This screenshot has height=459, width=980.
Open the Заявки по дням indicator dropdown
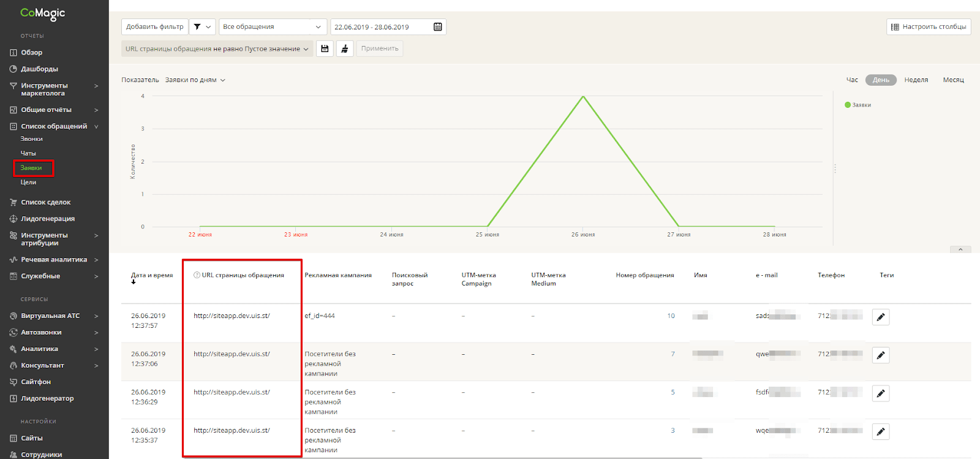[x=195, y=80]
